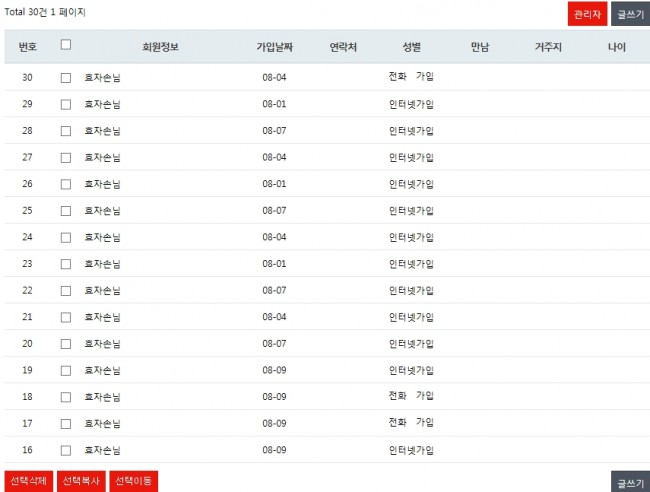Click the 나이 column header
The width and height of the screenshot is (650, 492).
617,47
